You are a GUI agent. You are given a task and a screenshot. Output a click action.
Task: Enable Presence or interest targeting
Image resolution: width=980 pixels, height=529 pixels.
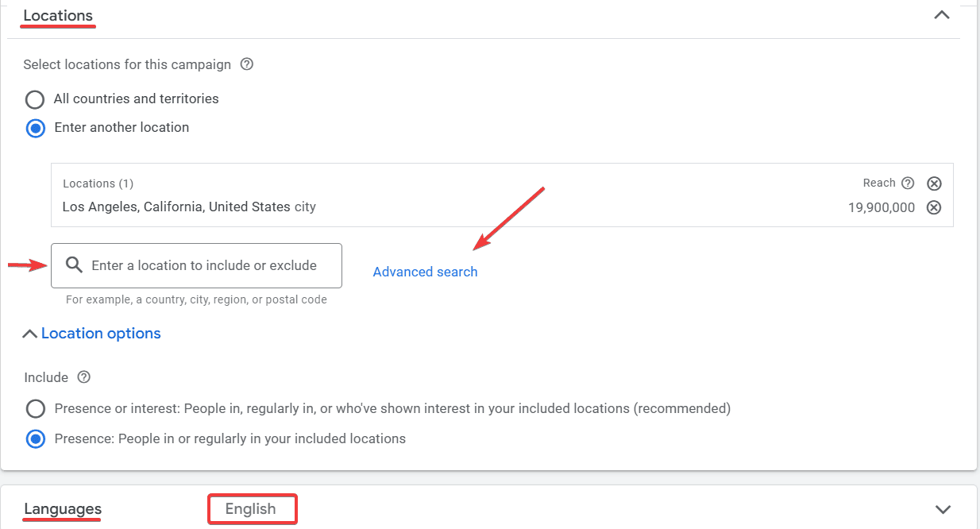click(x=35, y=408)
